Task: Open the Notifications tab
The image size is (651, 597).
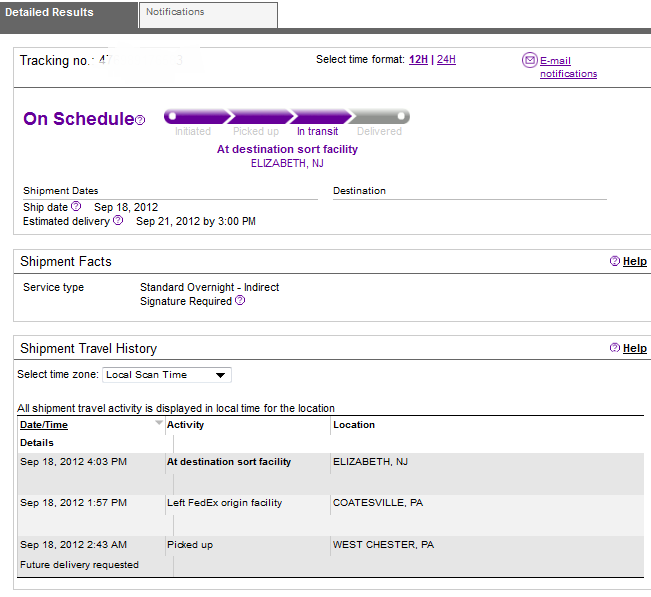Action: [208, 15]
